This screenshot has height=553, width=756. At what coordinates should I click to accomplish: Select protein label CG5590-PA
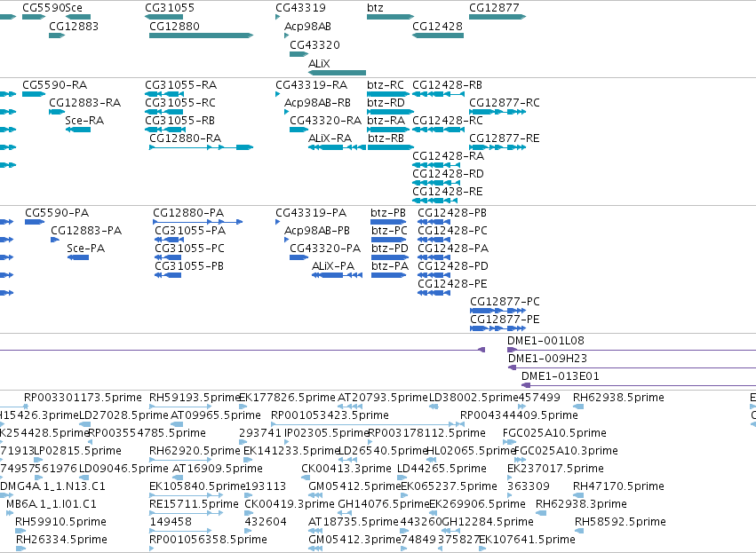pos(57,213)
